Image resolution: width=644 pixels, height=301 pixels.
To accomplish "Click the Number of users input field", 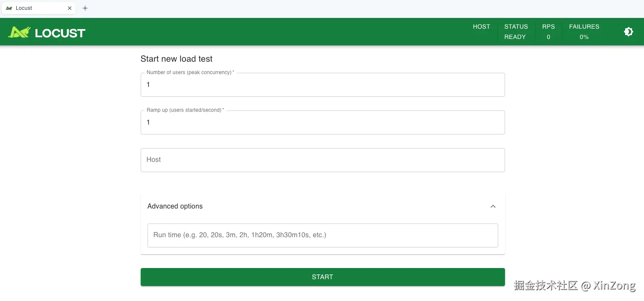I will pos(322,85).
